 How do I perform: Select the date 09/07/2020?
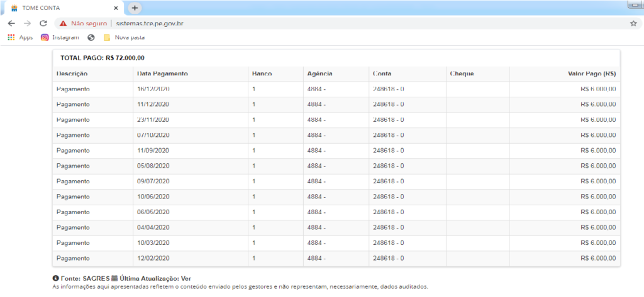coord(153,181)
